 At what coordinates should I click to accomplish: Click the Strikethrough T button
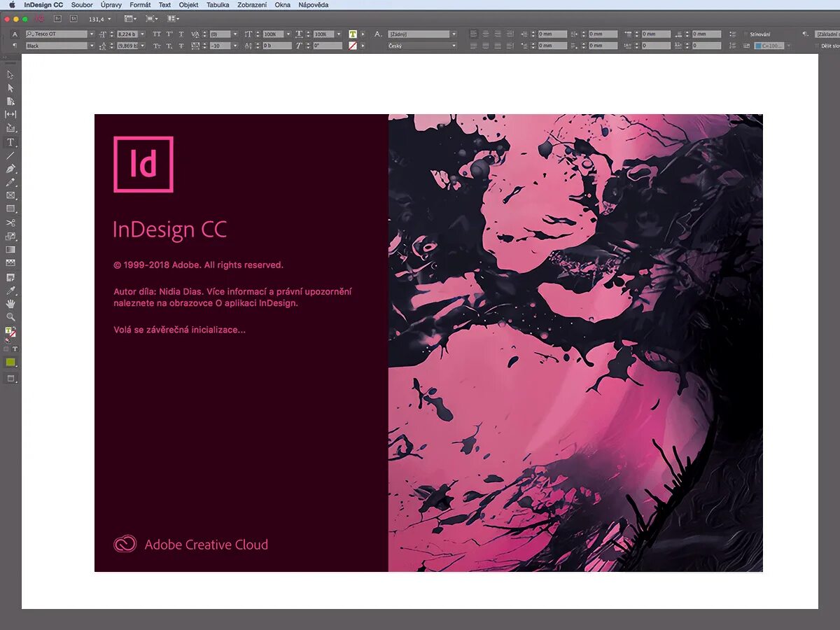pyautogui.click(x=181, y=45)
